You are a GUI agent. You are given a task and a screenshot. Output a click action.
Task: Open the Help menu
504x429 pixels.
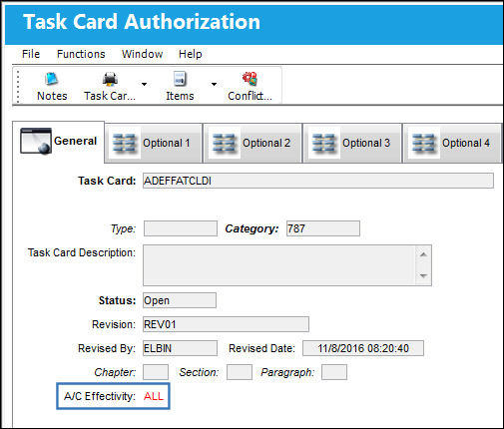[x=191, y=54]
